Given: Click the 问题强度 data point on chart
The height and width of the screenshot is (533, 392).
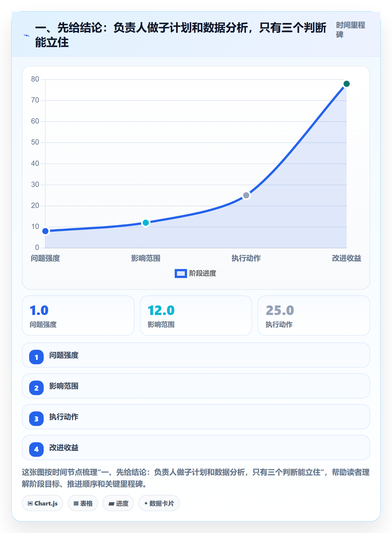Looking at the screenshot, I should click(45, 231).
